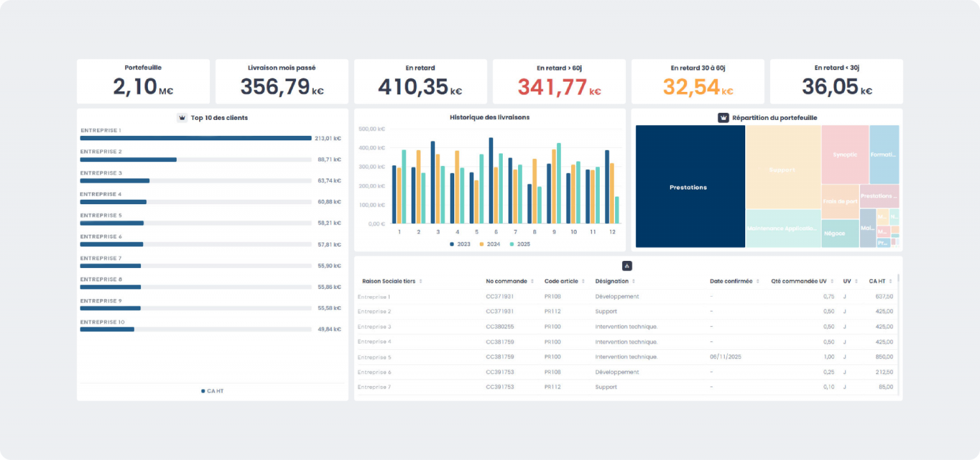
Task: Toggle the CA HT legend under Top 10 clients
Action: click(212, 391)
